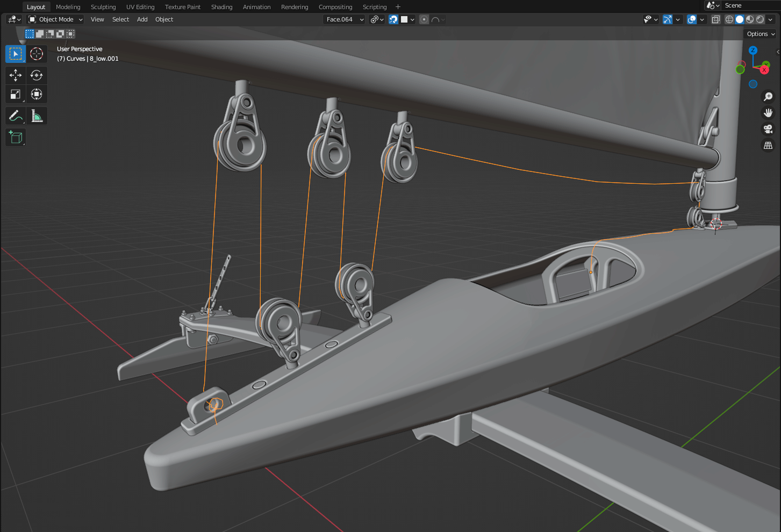
Task: Choose the Transform tool
Action: (37, 95)
